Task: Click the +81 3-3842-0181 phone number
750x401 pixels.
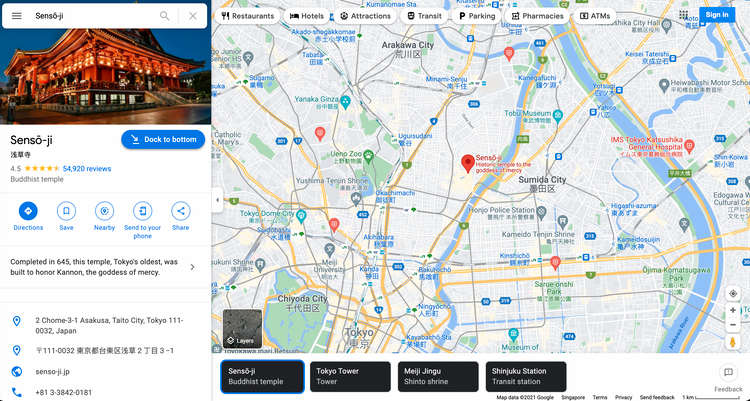Action: [64, 392]
